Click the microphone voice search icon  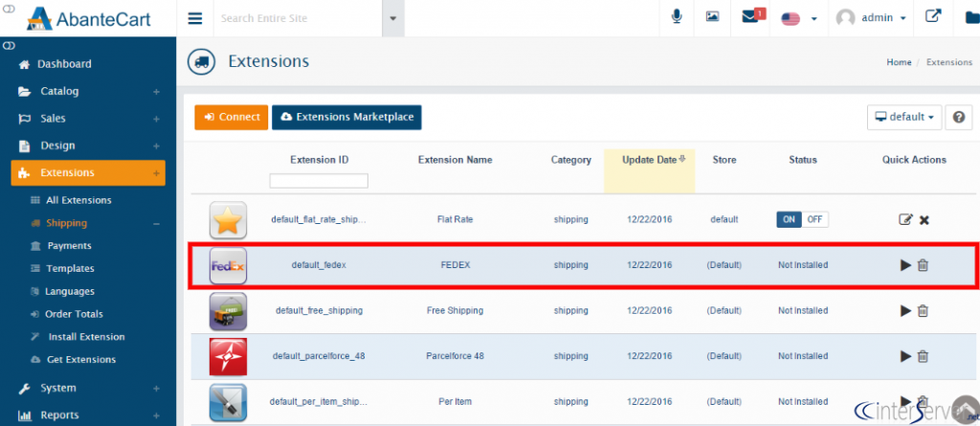[x=677, y=17]
